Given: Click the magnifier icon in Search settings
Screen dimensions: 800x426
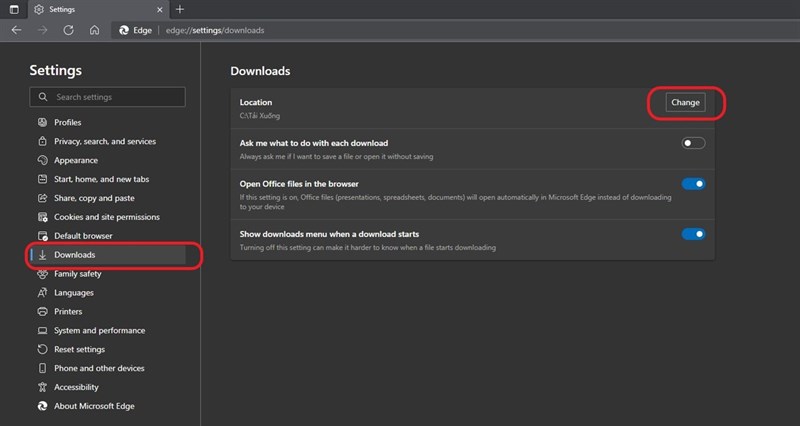Looking at the screenshot, I should tap(43, 96).
